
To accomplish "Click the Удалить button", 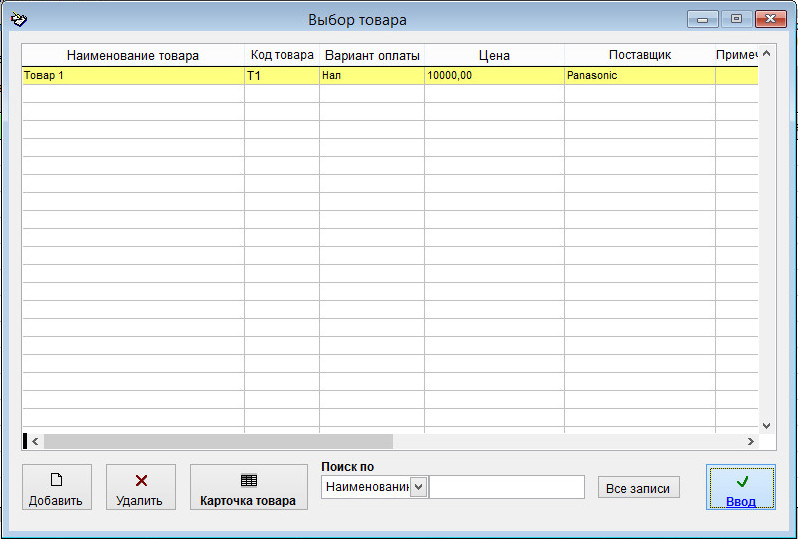I will [x=141, y=487].
